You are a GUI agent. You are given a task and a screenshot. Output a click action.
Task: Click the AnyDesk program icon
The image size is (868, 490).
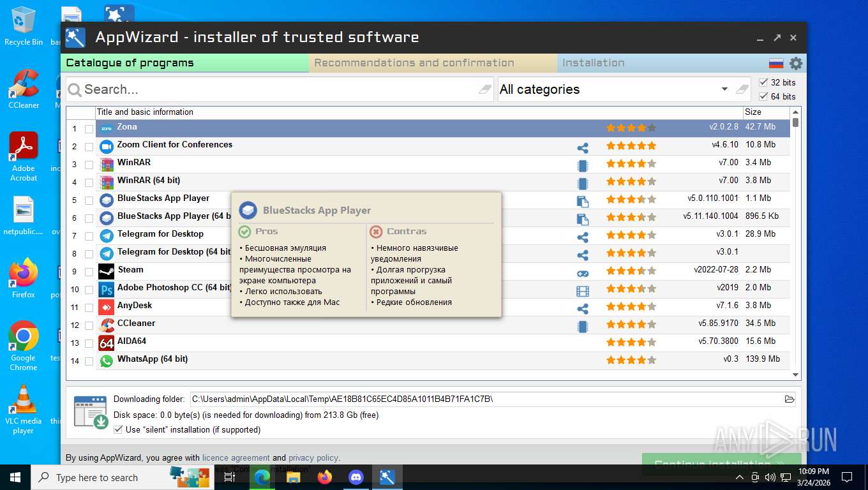click(107, 307)
